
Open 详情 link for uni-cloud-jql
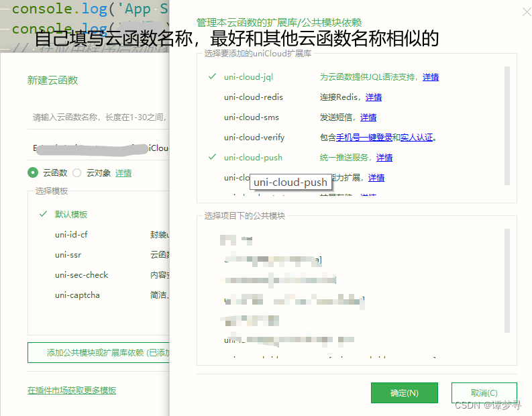click(431, 77)
